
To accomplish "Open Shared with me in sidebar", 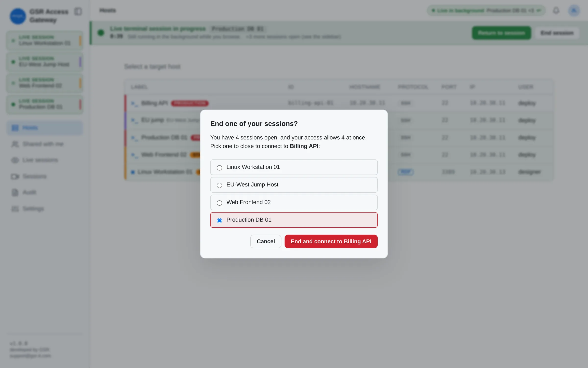I will tap(45, 144).
